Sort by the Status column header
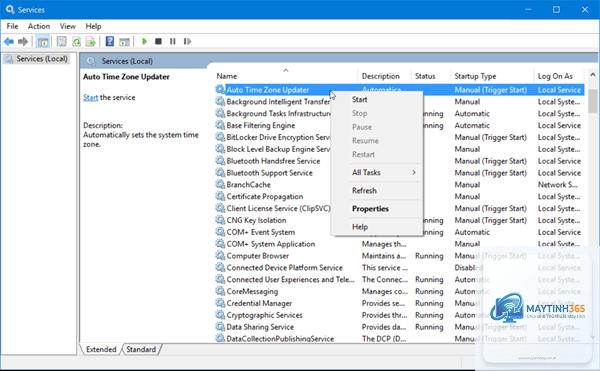 tap(431, 76)
